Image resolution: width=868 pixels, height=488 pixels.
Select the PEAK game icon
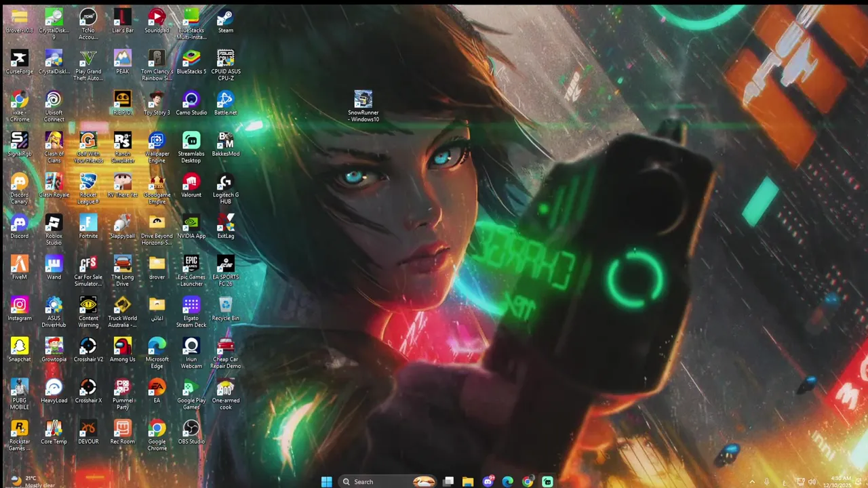[x=122, y=62]
